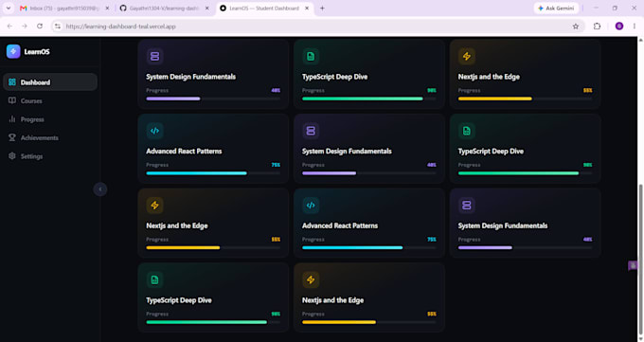Close the Gmail Inbox tab
644x342 pixels.
tap(108, 9)
